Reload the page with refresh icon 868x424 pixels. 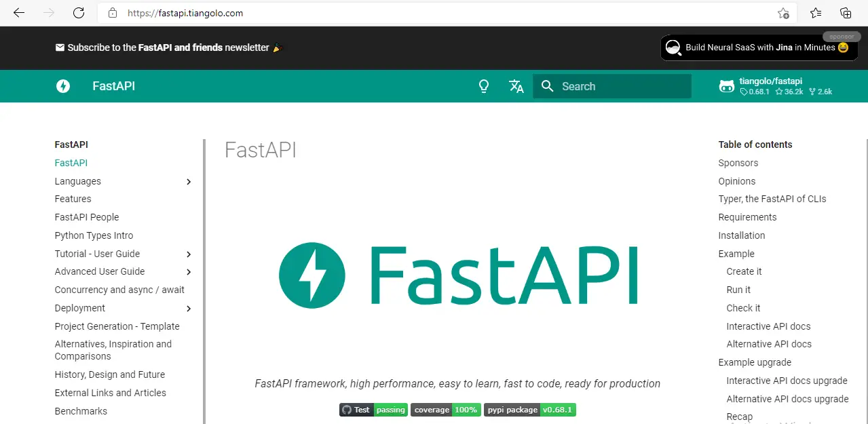(79, 13)
